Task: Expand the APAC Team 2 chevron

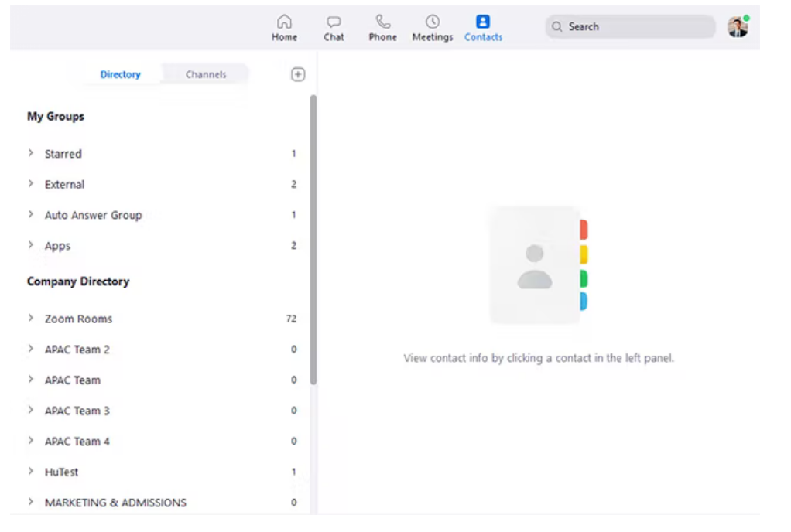Action: 31,350
